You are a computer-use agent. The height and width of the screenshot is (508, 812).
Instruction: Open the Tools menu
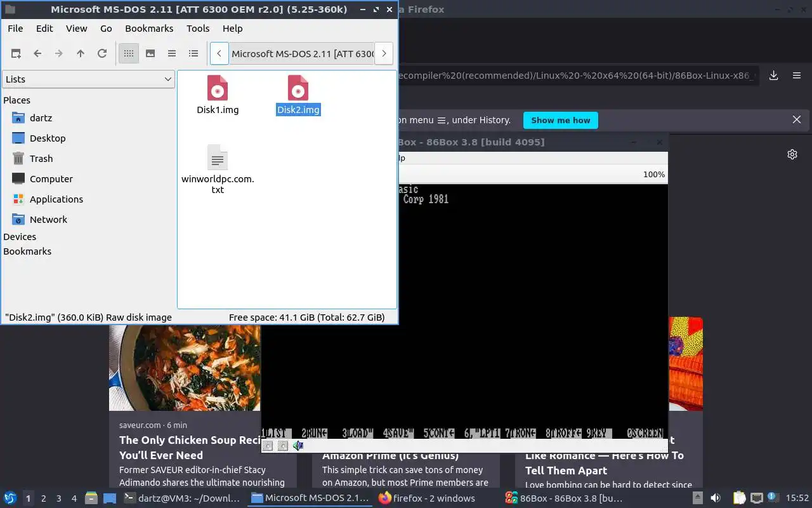click(x=198, y=29)
